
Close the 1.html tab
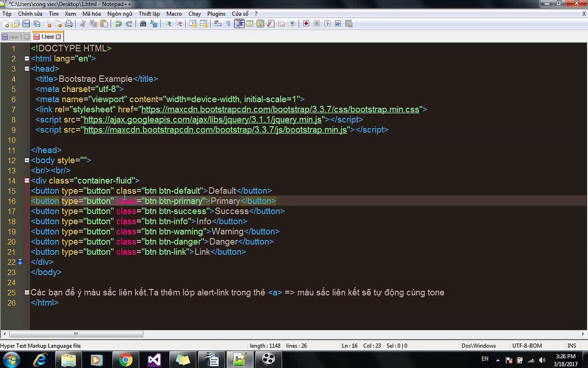(x=58, y=37)
